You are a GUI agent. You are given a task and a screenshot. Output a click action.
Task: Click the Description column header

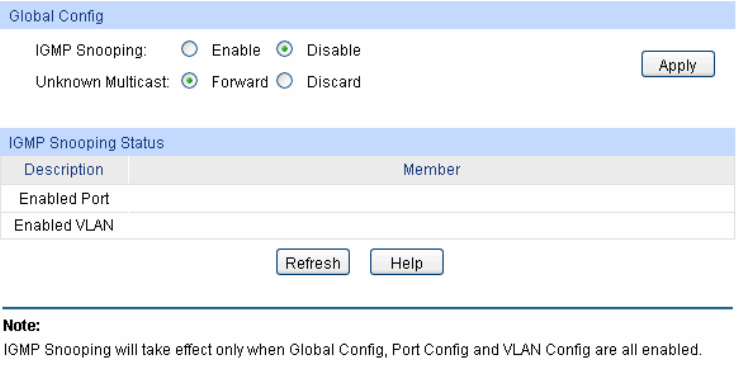[x=64, y=169]
